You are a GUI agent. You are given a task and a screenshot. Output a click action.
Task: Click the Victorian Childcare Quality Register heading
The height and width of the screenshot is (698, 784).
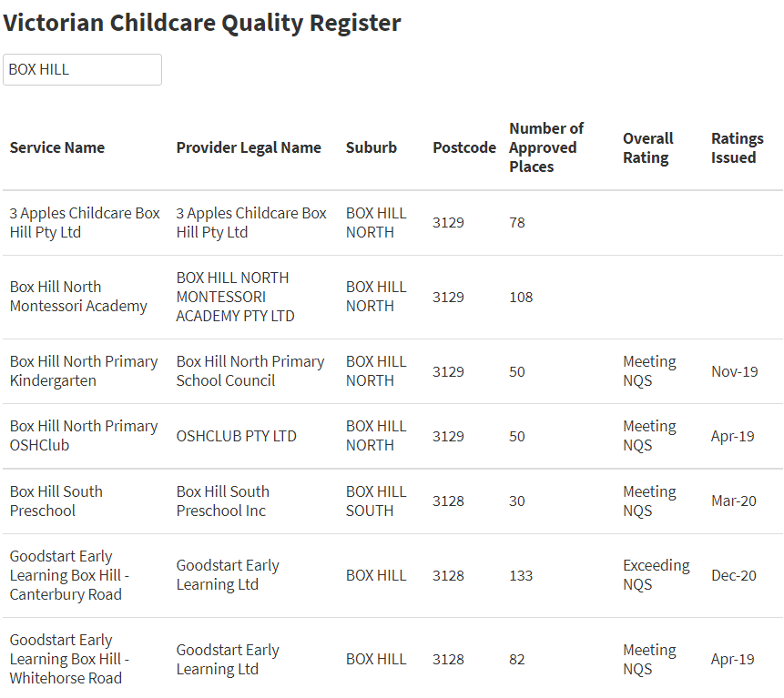pyautogui.click(x=202, y=23)
